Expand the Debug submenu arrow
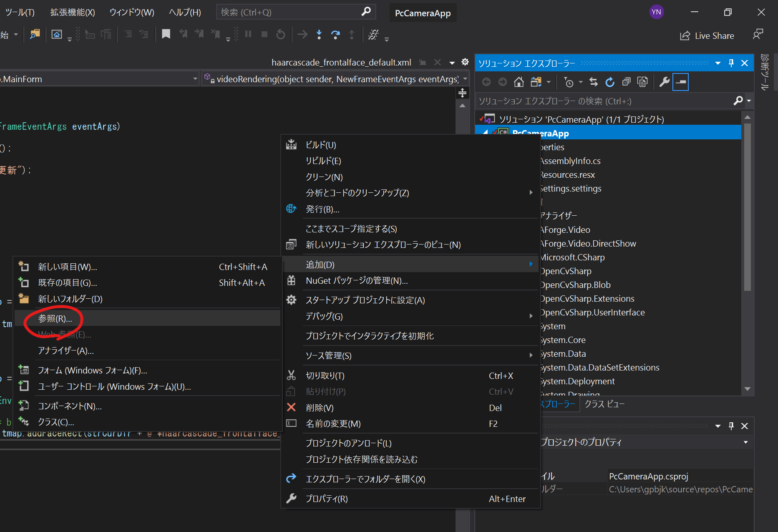The height and width of the screenshot is (532, 778). 531,316
